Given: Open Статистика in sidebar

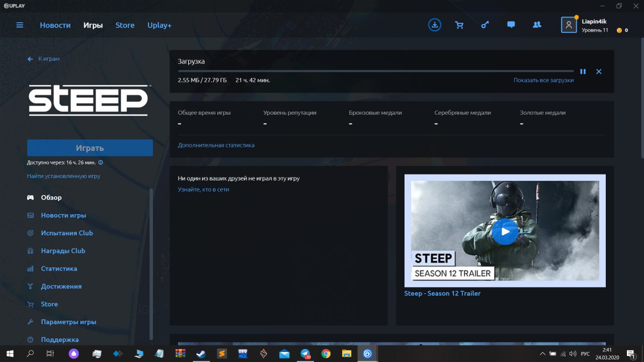Looking at the screenshot, I should (x=59, y=268).
